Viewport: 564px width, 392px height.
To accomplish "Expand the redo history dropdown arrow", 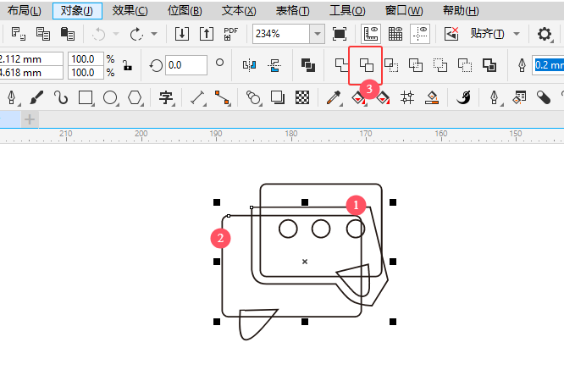I will coord(153,34).
